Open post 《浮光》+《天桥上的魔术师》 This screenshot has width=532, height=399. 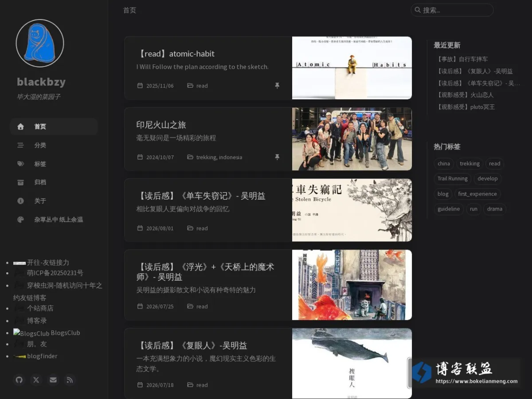pyautogui.click(x=205, y=272)
